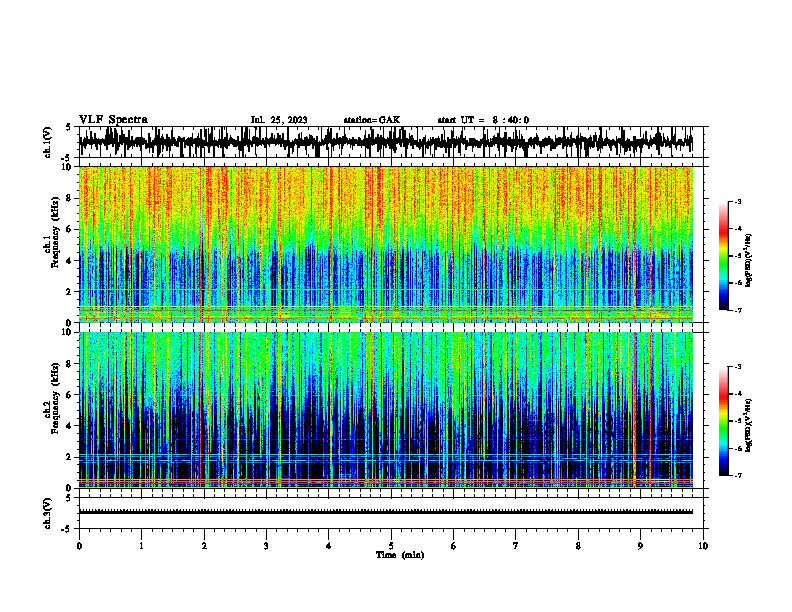792x612 pixels.
Task: Click the "-5" voltage tick on ch.3(V) axis
Action: 67,529
